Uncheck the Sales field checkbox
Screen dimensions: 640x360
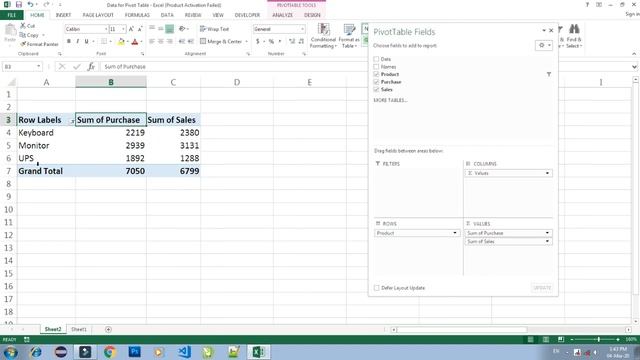[x=376, y=89]
